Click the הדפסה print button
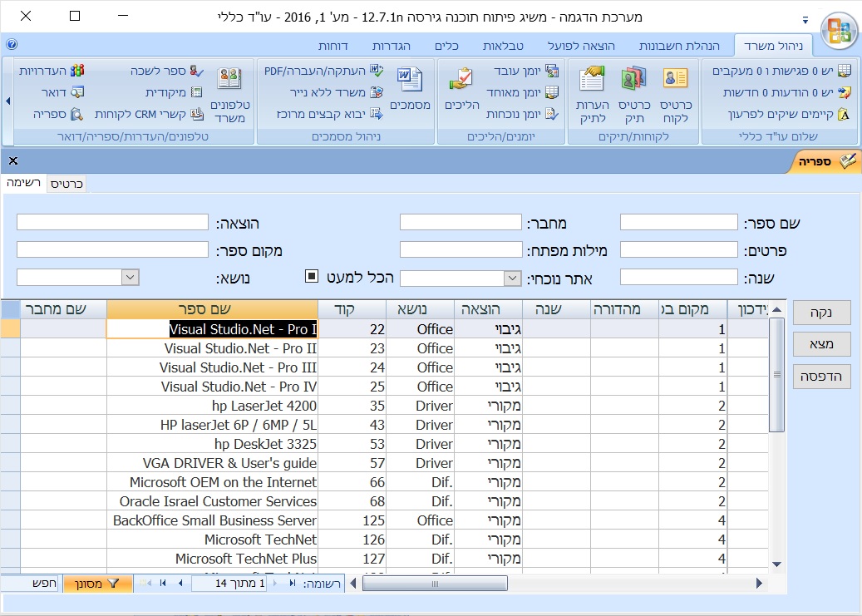The image size is (862, 616). 821,377
